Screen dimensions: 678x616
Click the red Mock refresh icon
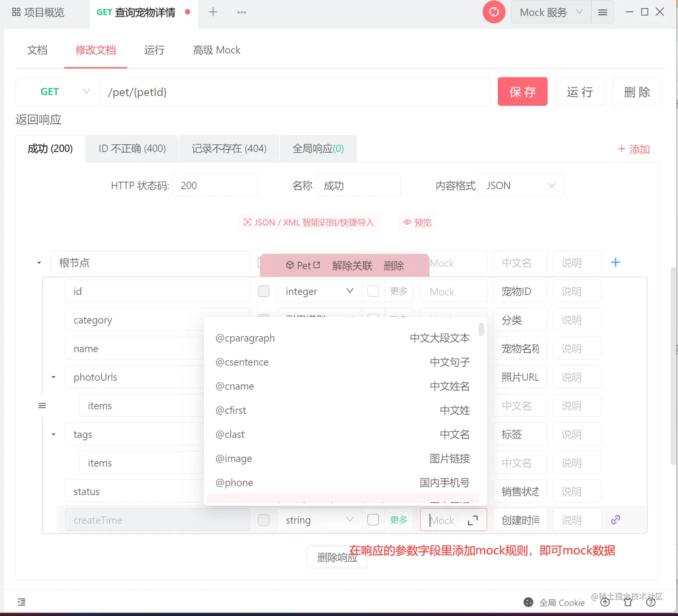(494, 12)
